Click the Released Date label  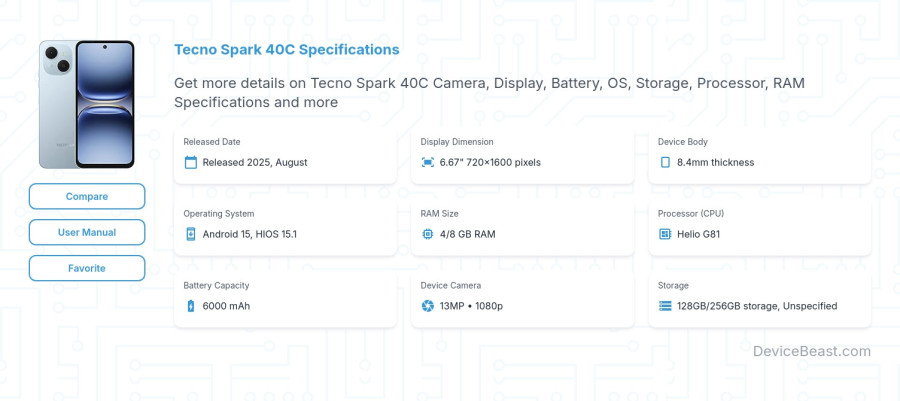(212, 142)
